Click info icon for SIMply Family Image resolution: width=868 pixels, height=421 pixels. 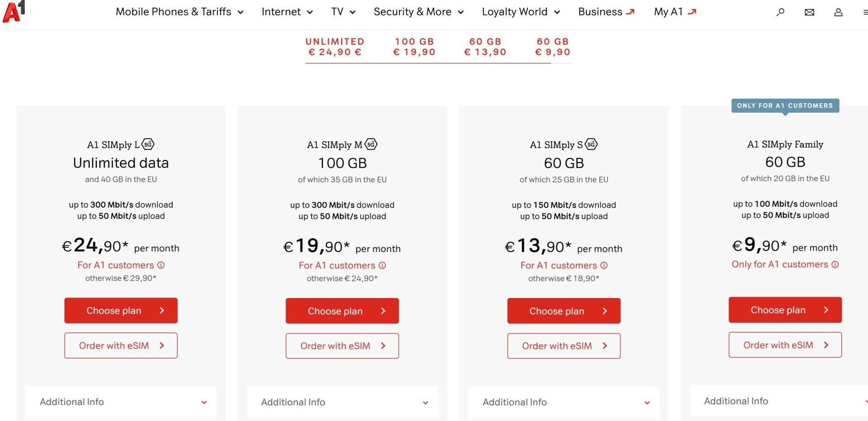pos(835,265)
